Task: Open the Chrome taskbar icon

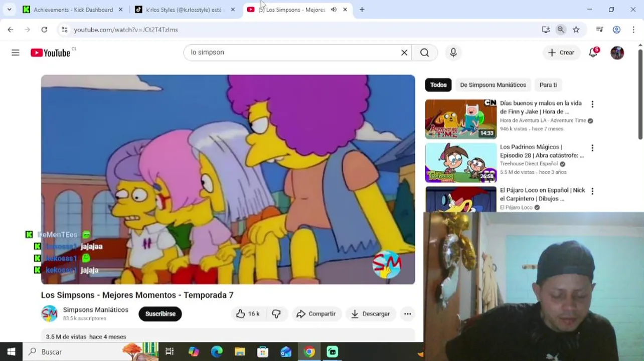Action: (309, 352)
